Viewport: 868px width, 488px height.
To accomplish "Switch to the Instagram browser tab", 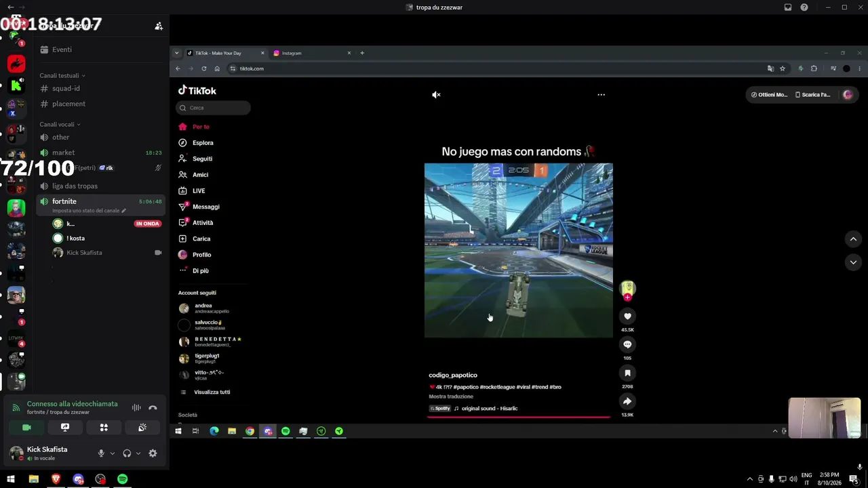I will pyautogui.click(x=311, y=53).
